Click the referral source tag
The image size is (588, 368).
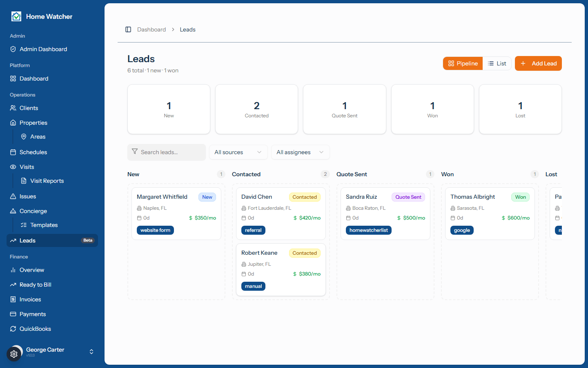coord(253,230)
